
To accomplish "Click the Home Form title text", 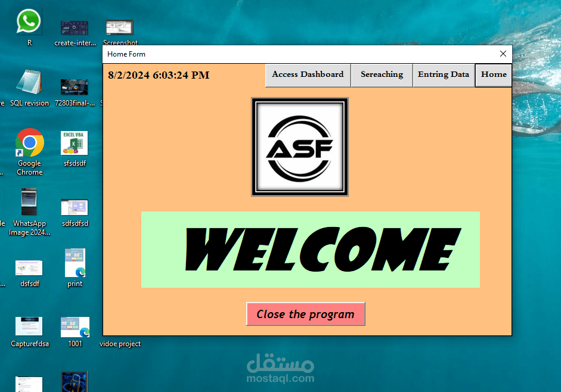I will 126,54.
